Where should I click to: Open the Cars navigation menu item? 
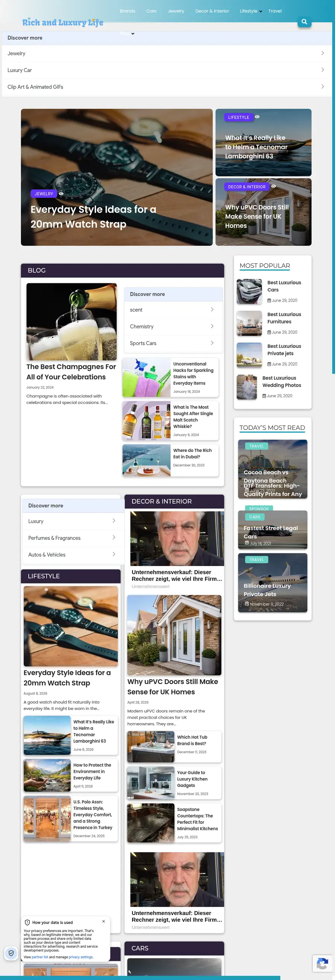point(151,11)
